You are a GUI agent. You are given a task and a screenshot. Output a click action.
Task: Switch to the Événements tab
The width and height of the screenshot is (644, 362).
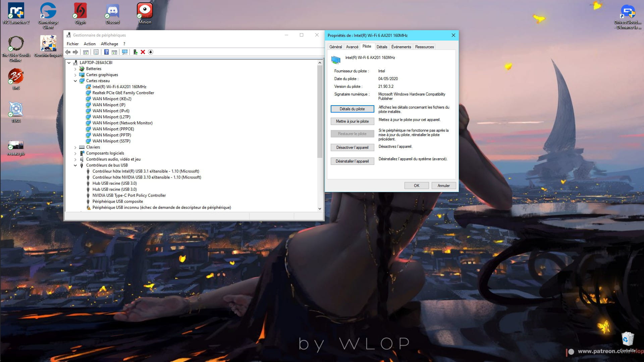pyautogui.click(x=401, y=47)
